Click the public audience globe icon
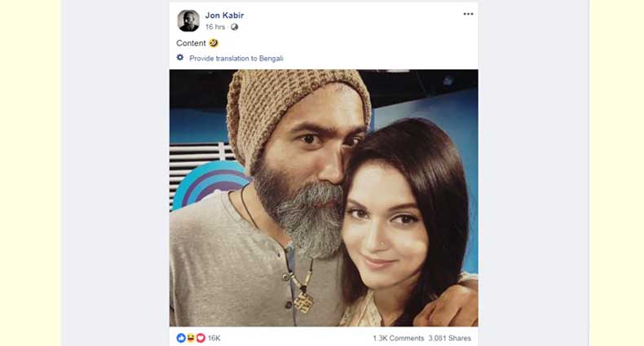Image resolution: width=644 pixels, height=346 pixels. pyautogui.click(x=235, y=27)
